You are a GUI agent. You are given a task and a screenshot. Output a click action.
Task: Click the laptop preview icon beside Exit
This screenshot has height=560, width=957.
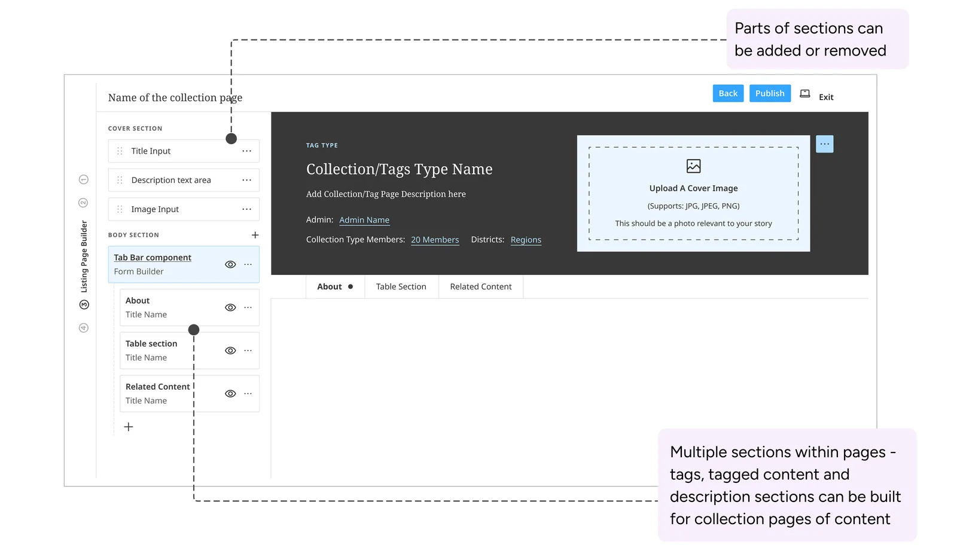point(804,94)
